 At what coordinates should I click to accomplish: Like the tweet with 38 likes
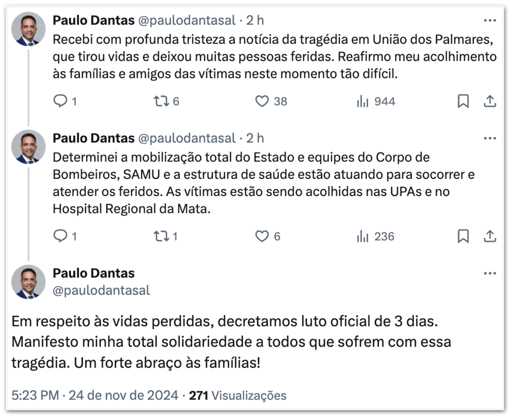pos(262,101)
